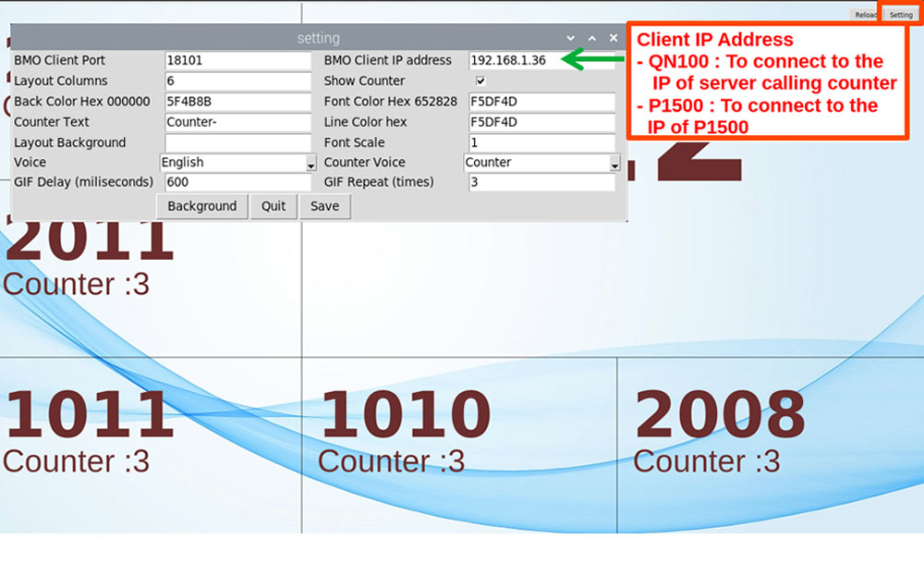924x564 pixels.
Task: Save the settings
Action: [x=324, y=206]
